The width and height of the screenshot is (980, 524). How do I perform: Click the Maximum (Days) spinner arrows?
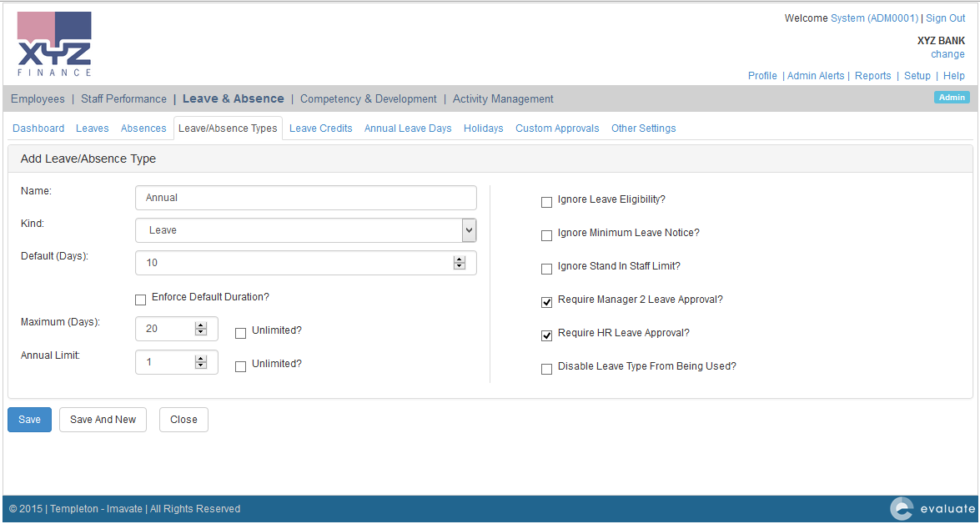click(200, 329)
